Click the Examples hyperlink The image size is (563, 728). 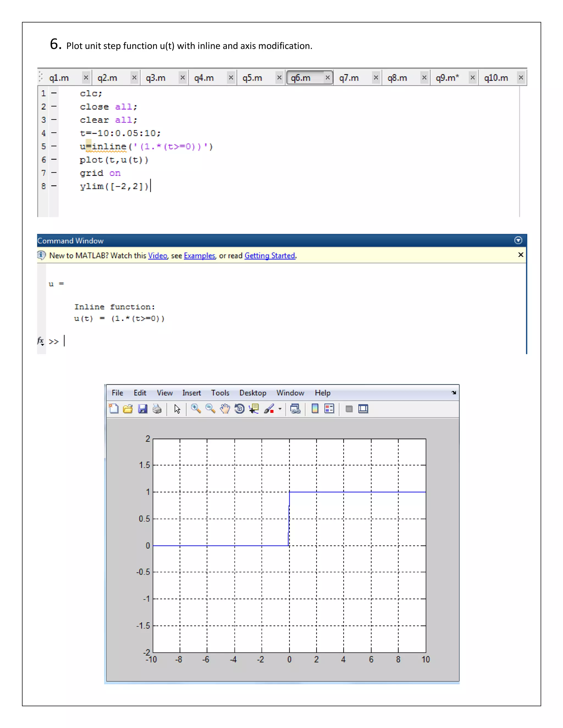pyautogui.click(x=200, y=256)
